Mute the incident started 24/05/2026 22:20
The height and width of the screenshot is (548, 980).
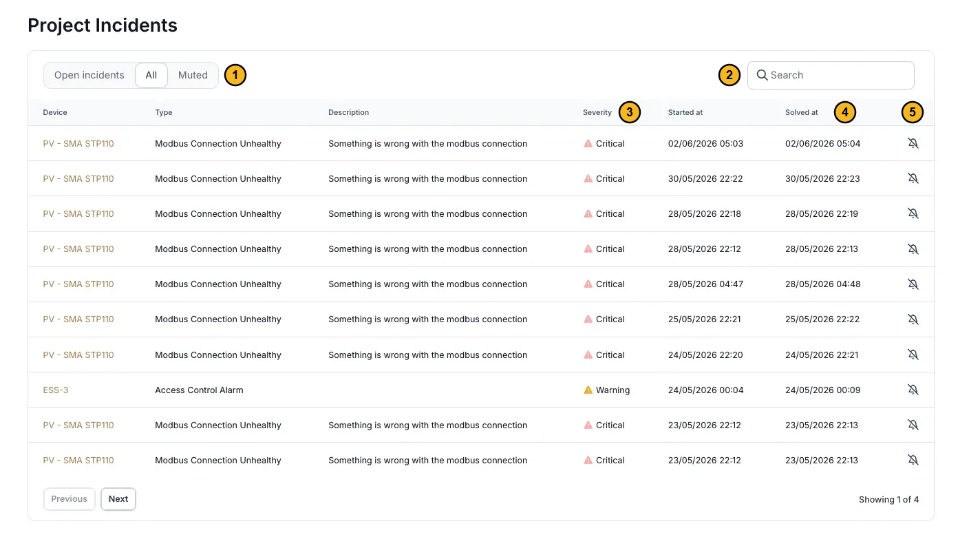pyautogui.click(x=913, y=355)
